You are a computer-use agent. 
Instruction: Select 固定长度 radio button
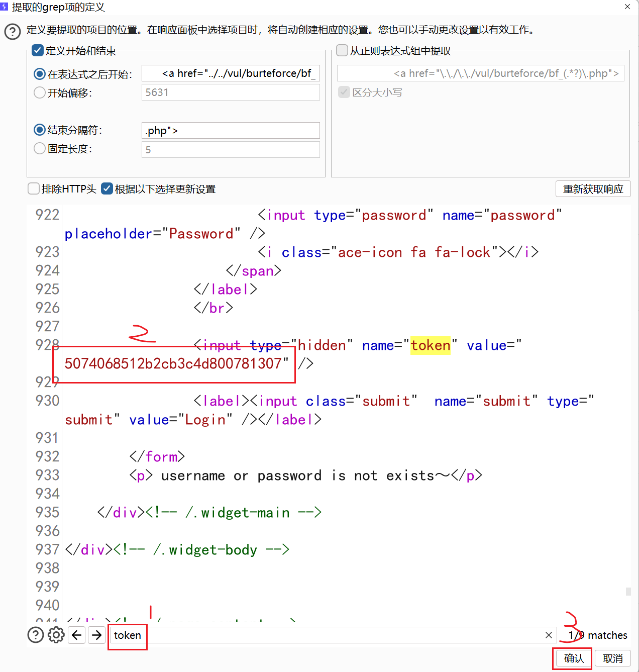coord(40,149)
